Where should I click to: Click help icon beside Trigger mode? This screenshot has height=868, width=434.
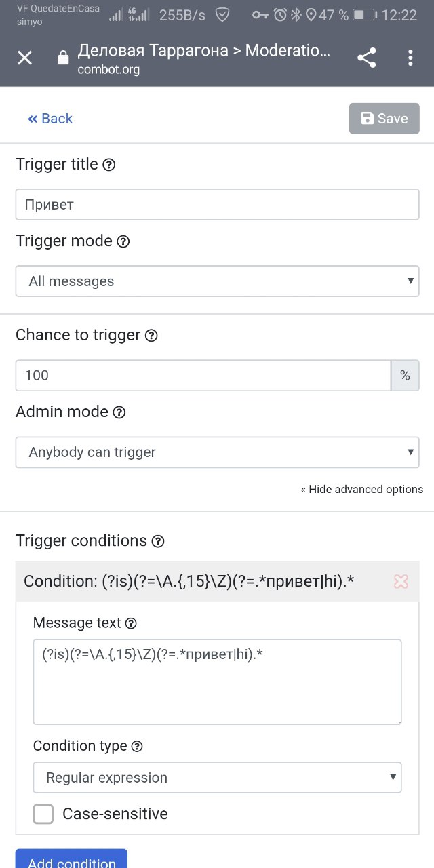pyautogui.click(x=123, y=241)
